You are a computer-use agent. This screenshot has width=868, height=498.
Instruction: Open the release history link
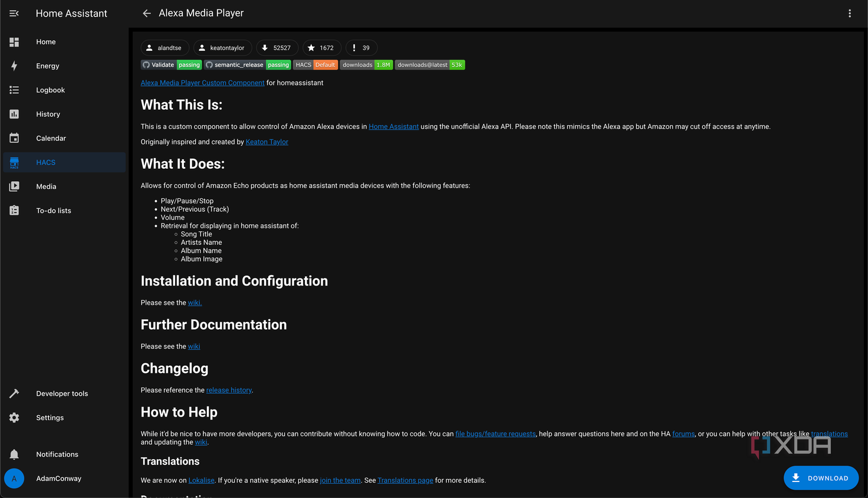click(x=229, y=390)
